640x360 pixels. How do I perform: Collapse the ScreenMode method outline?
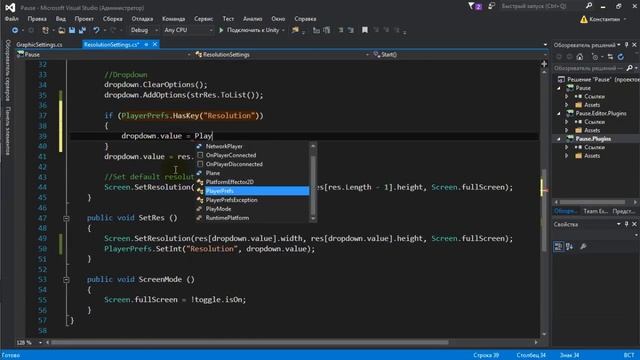pyautogui.click(x=66, y=280)
